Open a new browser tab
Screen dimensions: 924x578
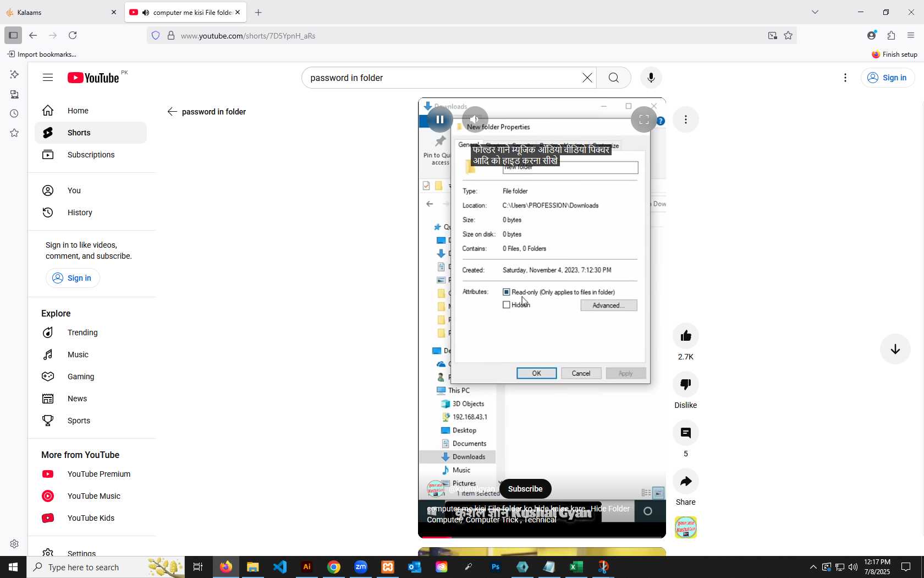point(258,12)
